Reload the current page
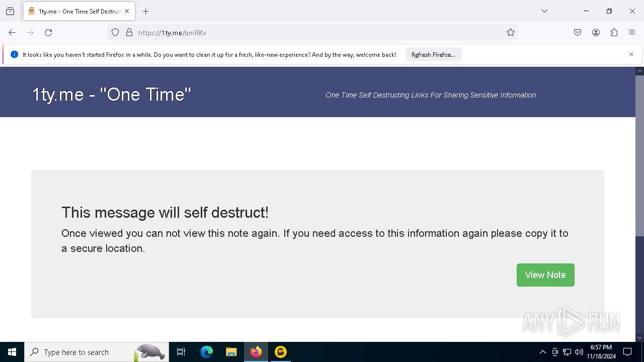The image size is (644, 362). coord(48,33)
